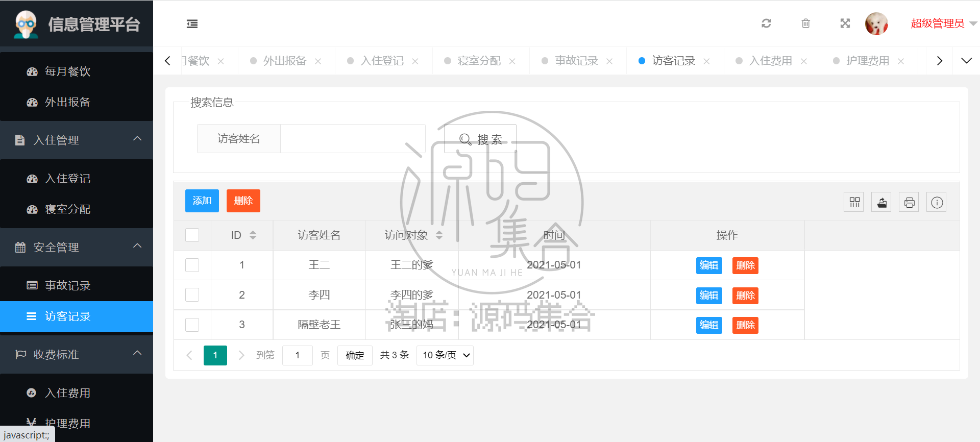980x442 pixels.
Task: Click the table info icon
Action: (x=937, y=203)
